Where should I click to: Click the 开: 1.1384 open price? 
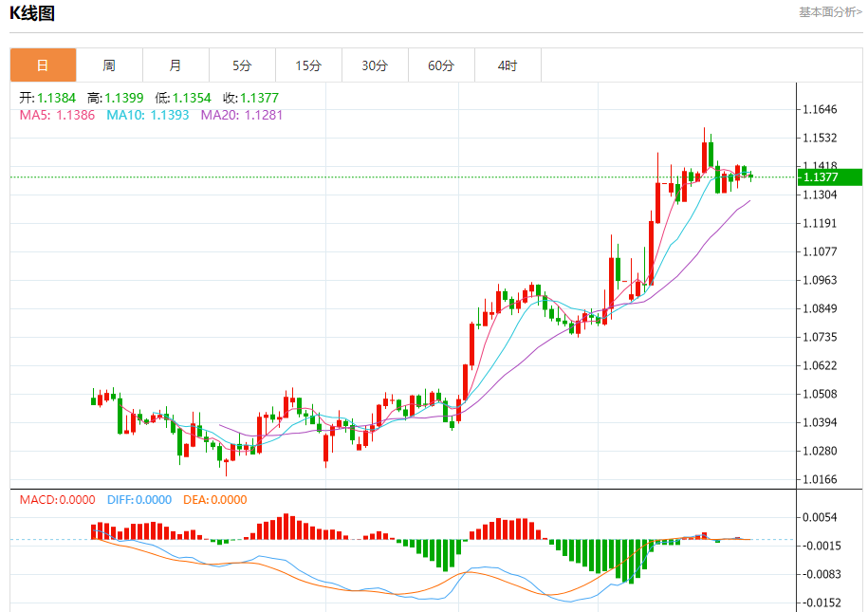coord(47,98)
